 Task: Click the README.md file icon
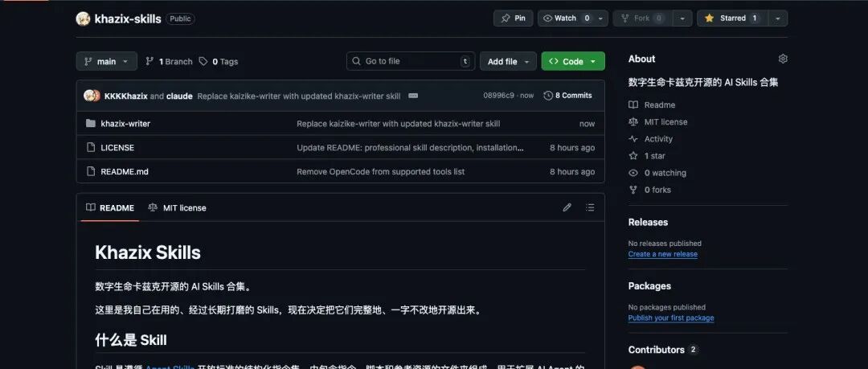point(91,171)
